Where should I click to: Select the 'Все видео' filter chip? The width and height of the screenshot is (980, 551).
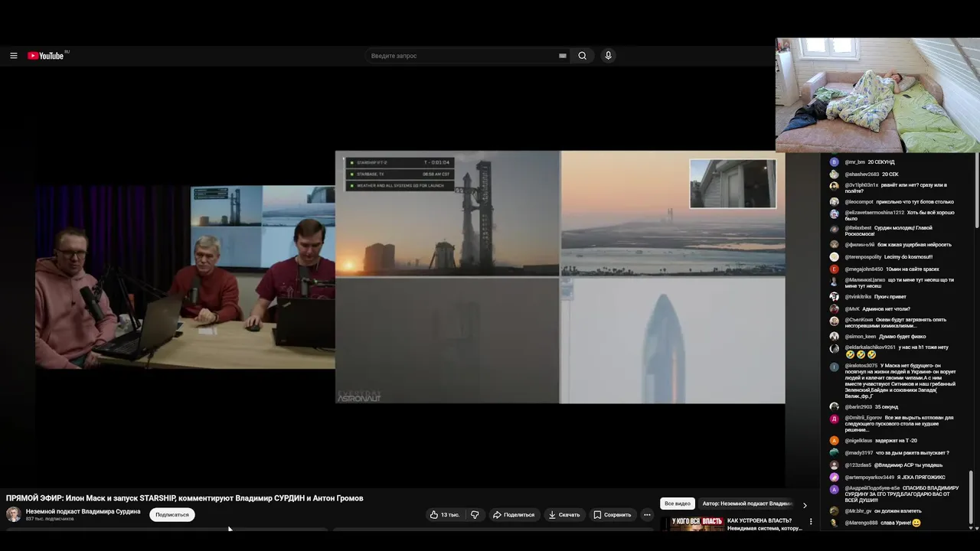point(678,504)
